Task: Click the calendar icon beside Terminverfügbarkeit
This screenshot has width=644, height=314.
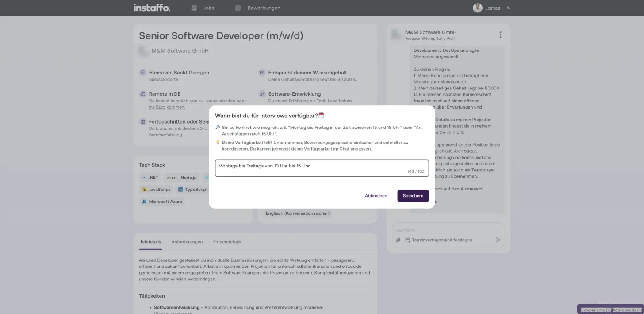Action: 408,240
